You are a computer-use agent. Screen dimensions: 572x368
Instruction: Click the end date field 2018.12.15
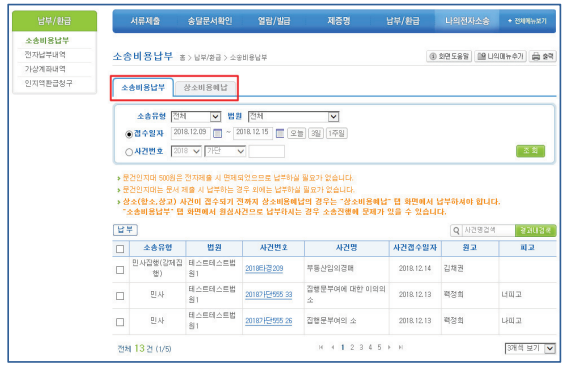click(253, 133)
